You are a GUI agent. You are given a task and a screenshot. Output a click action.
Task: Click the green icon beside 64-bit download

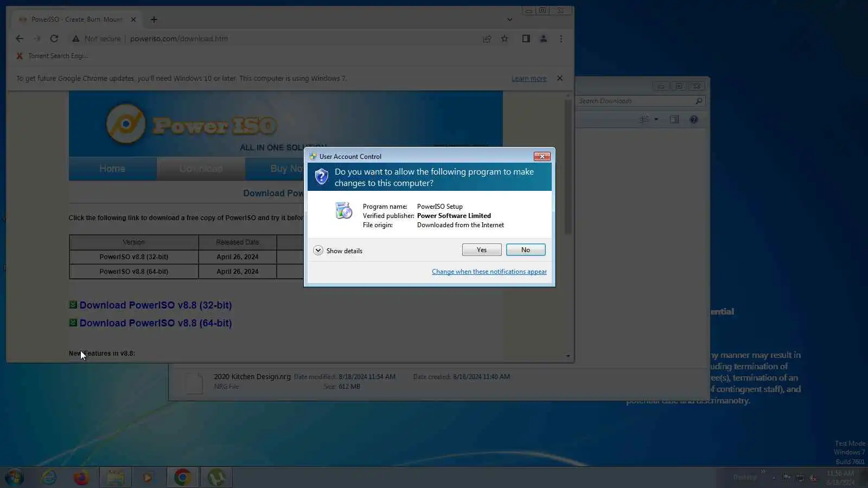73,323
